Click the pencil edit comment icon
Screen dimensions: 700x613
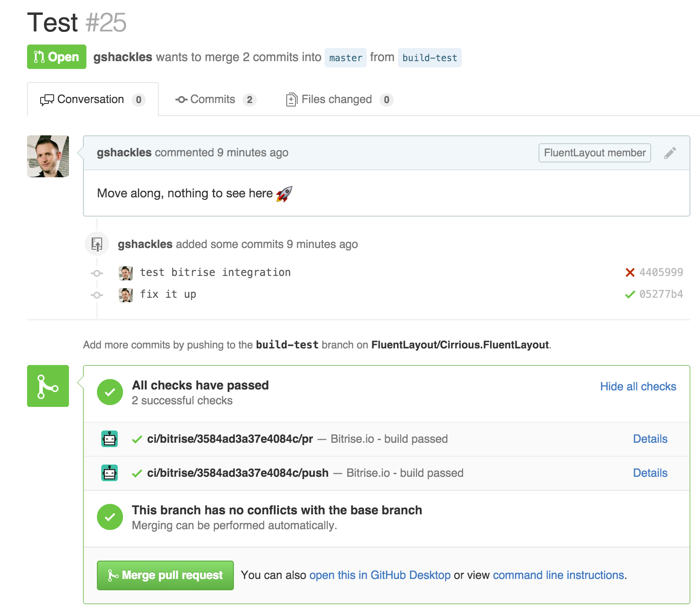[x=670, y=153]
